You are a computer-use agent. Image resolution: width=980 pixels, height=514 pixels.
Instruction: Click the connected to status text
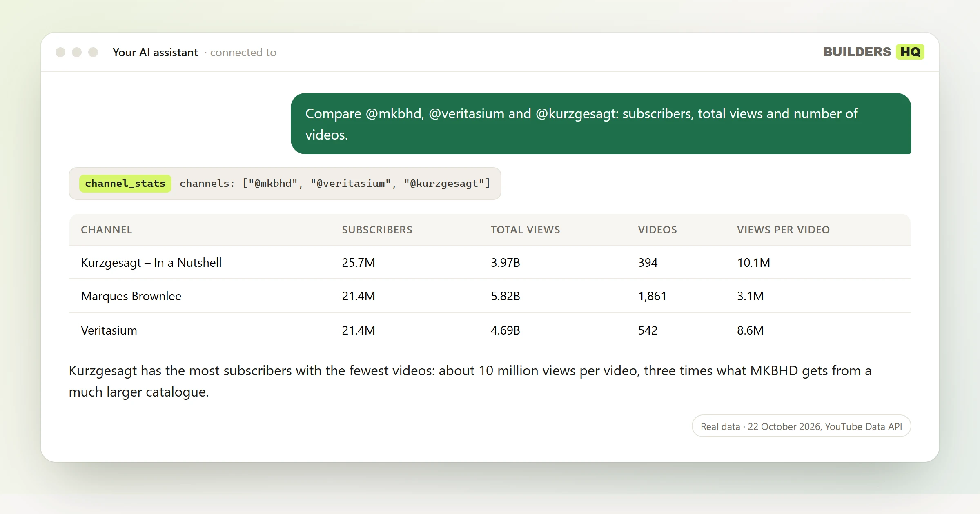pos(243,53)
